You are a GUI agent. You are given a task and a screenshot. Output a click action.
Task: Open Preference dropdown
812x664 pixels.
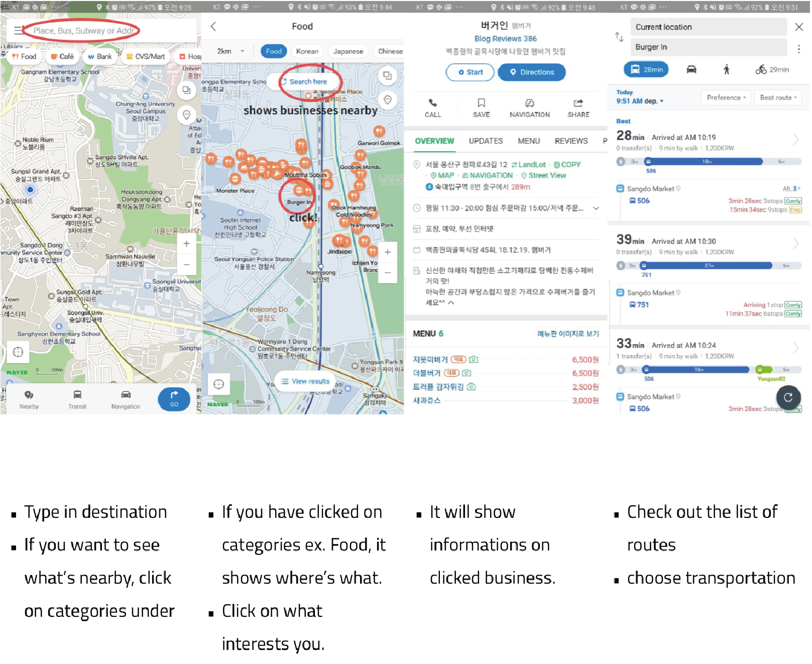pos(726,97)
